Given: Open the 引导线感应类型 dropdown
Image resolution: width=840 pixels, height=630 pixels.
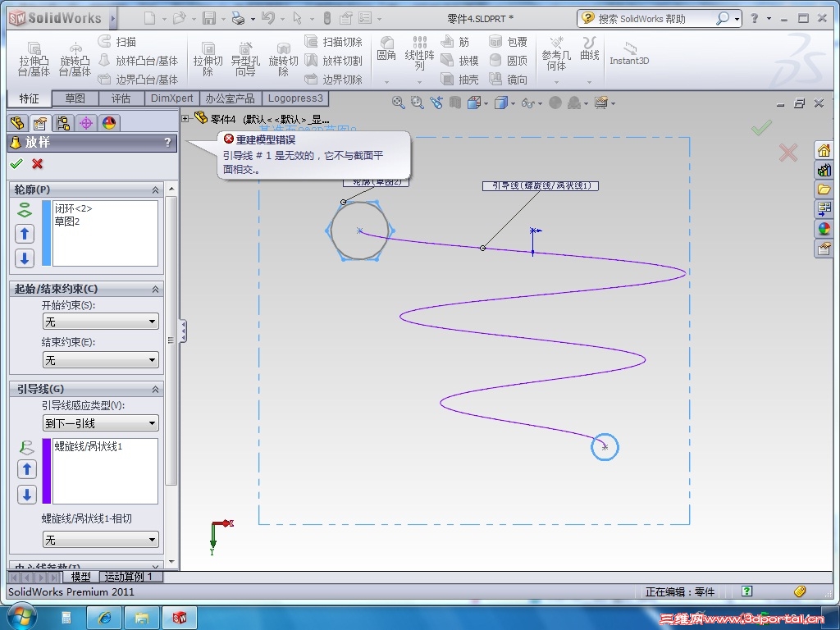Looking at the screenshot, I should pyautogui.click(x=101, y=422).
